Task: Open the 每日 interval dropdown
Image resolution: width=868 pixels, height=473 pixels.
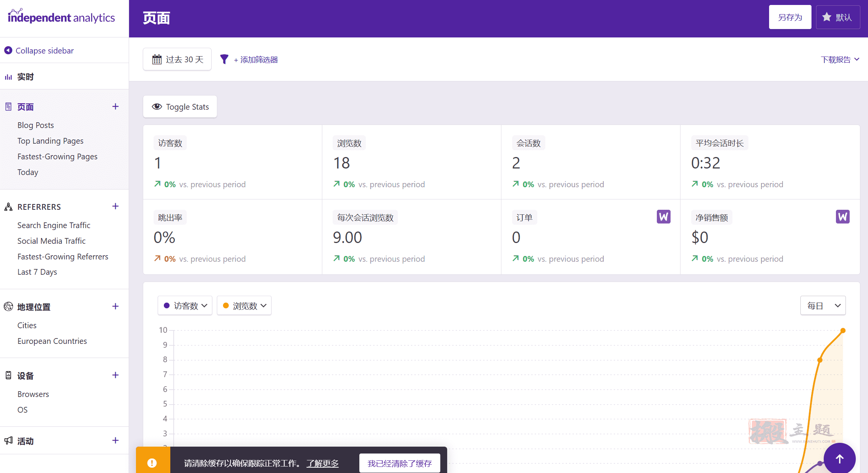Action: pos(823,305)
